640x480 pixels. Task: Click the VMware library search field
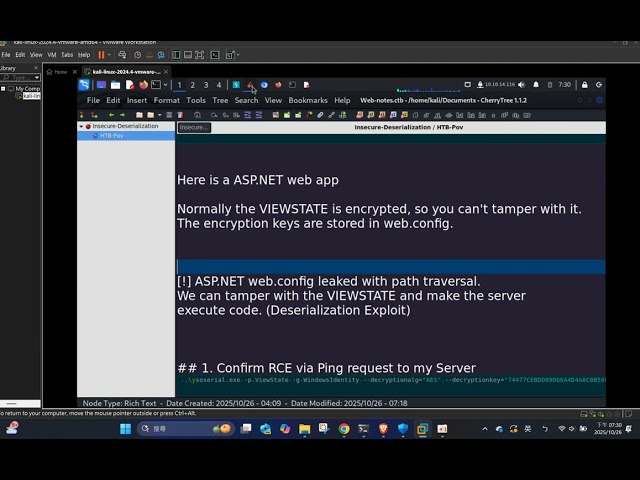click(20, 78)
